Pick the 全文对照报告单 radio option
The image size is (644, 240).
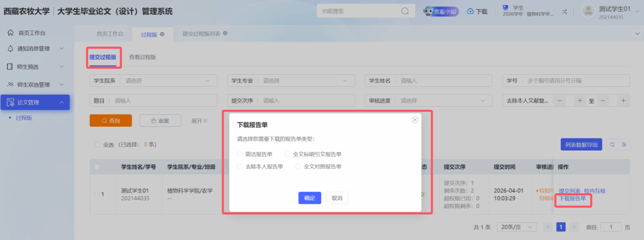298,166
